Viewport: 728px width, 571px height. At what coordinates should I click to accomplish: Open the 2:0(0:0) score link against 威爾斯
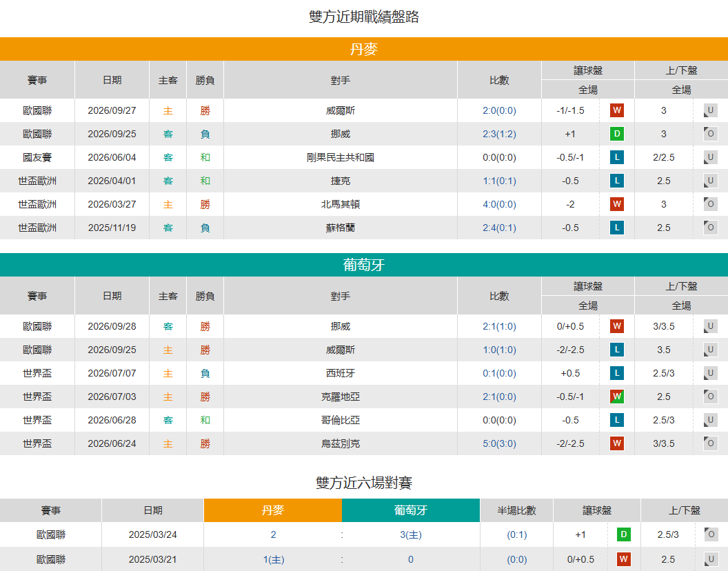499,110
